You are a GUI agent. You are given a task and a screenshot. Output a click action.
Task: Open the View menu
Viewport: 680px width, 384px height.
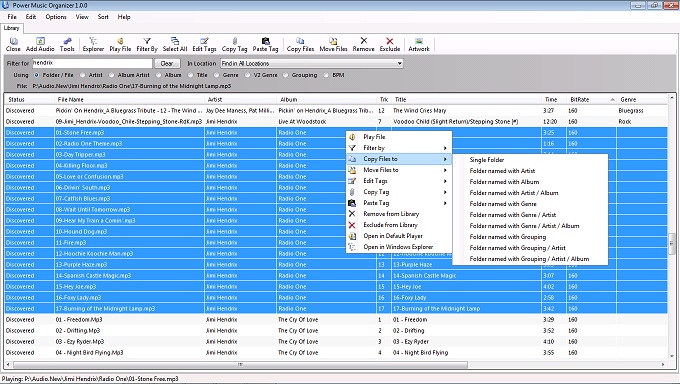pos(82,17)
